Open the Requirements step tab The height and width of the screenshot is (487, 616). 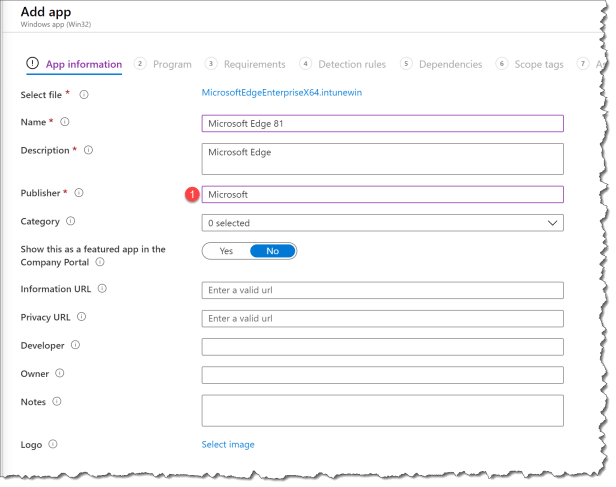tap(245, 64)
